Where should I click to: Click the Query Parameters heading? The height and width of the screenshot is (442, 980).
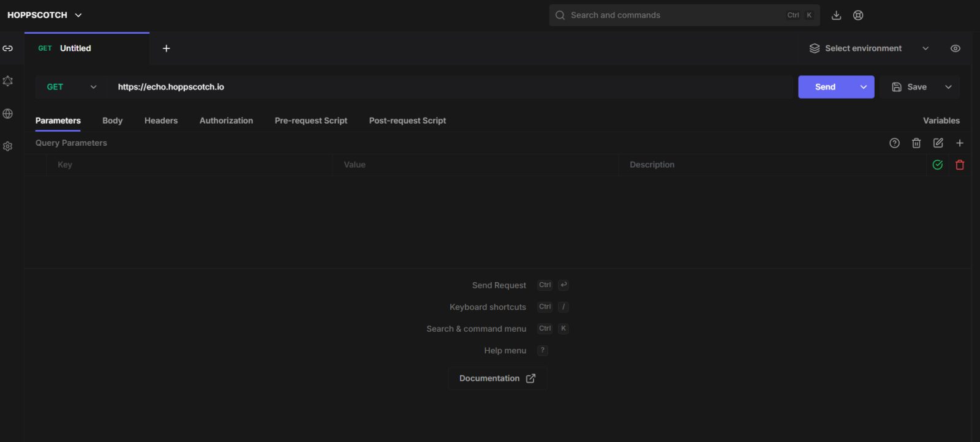tap(71, 143)
